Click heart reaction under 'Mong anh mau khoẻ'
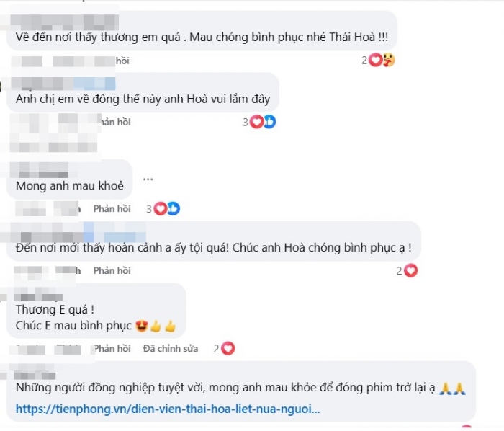 click(x=161, y=209)
